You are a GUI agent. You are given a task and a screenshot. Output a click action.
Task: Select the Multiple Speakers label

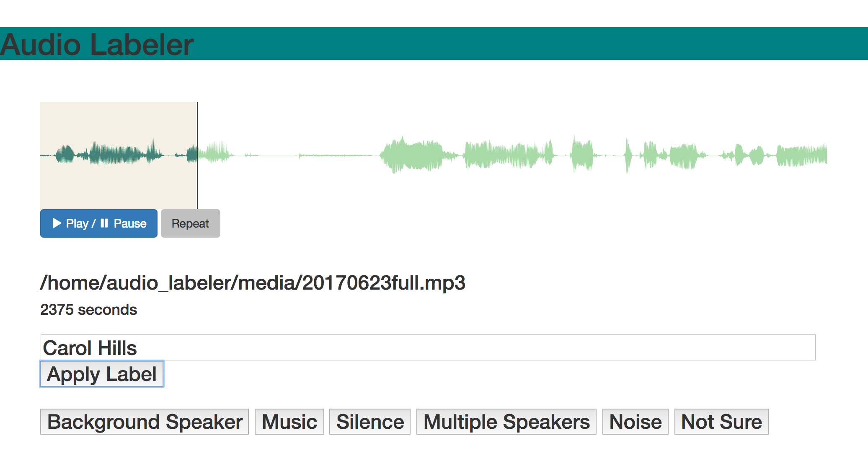coord(506,422)
